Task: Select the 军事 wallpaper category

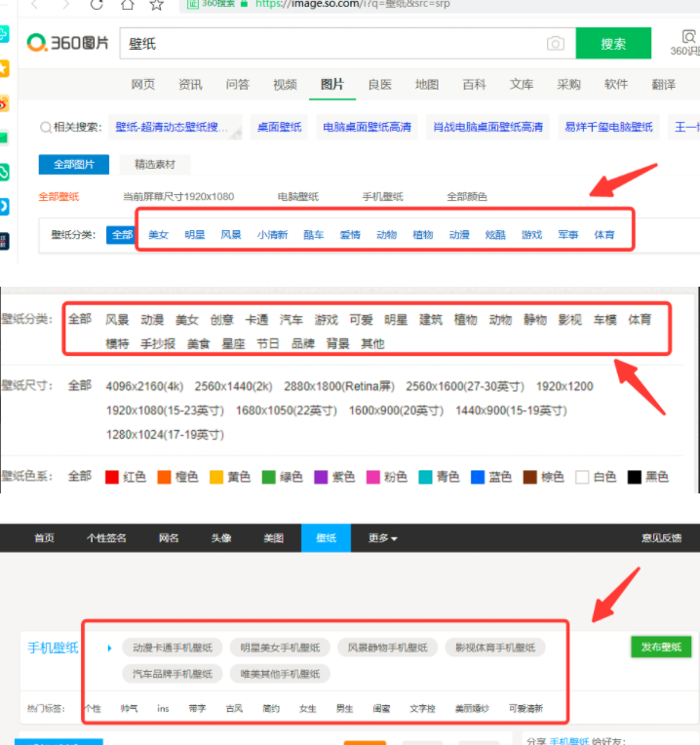Action: (567, 235)
